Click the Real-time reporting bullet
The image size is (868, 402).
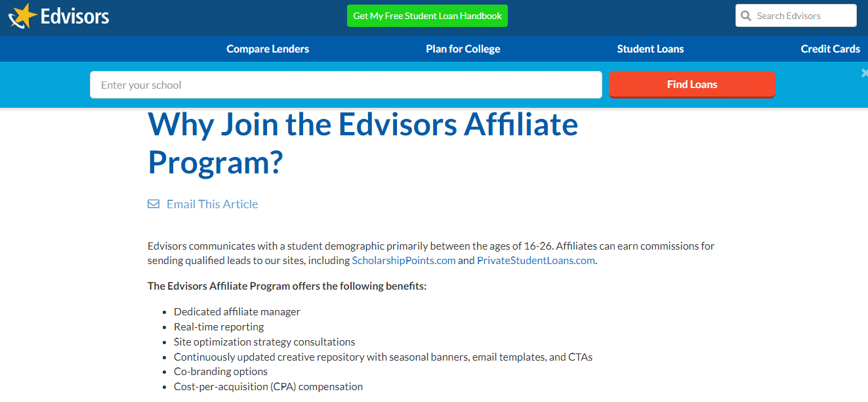coord(218,326)
